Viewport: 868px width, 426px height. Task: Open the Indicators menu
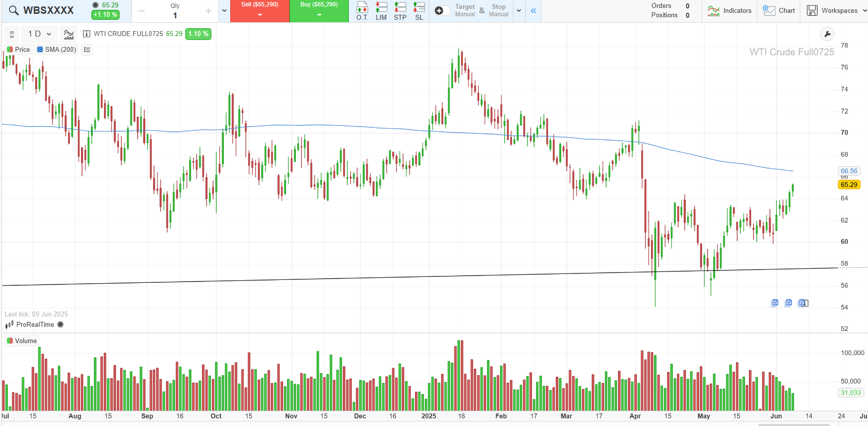point(729,10)
